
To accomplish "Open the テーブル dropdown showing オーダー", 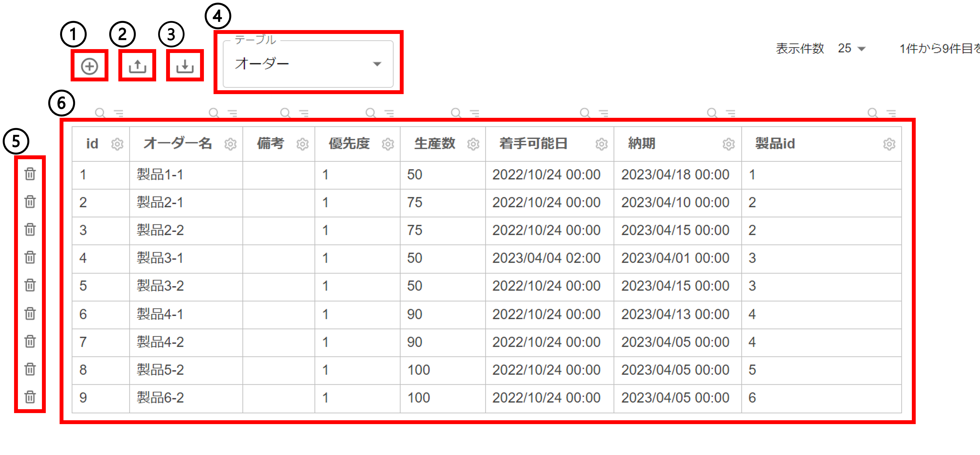I will (x=308, y=63).
